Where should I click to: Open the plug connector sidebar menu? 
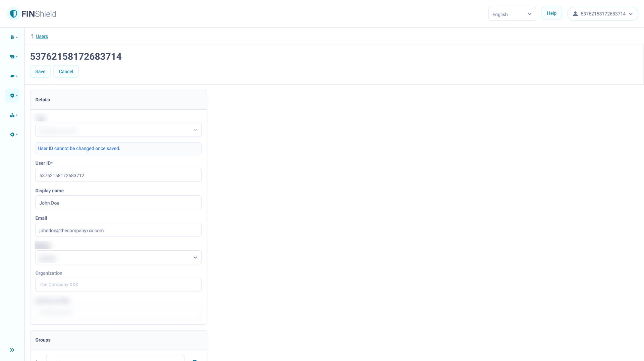(x=12, y=76)
